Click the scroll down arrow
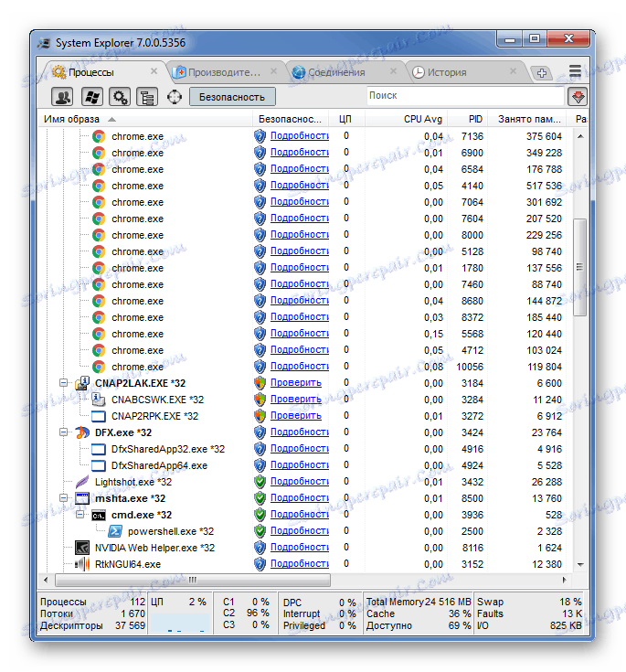 [580, 564]
